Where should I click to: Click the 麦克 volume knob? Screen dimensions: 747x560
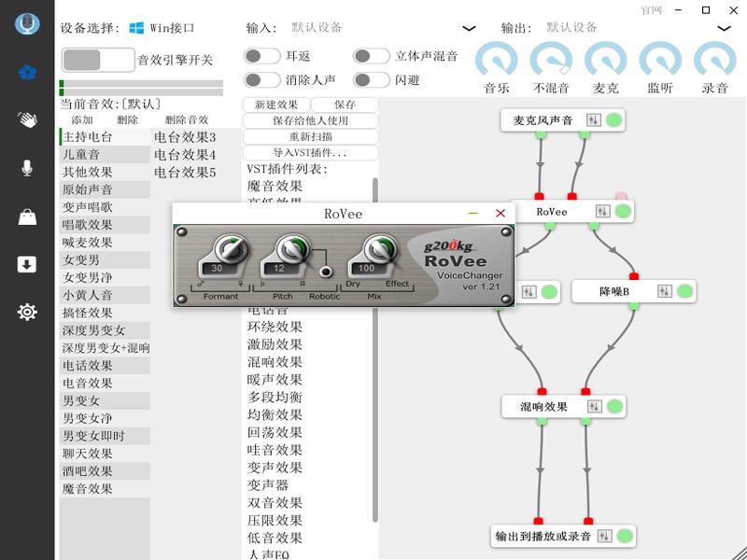click(x=605, y=61)
